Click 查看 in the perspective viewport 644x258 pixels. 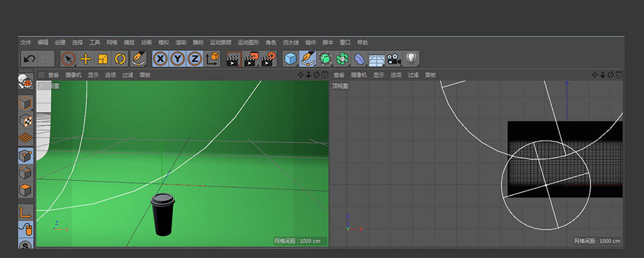(x=54, y=75)
